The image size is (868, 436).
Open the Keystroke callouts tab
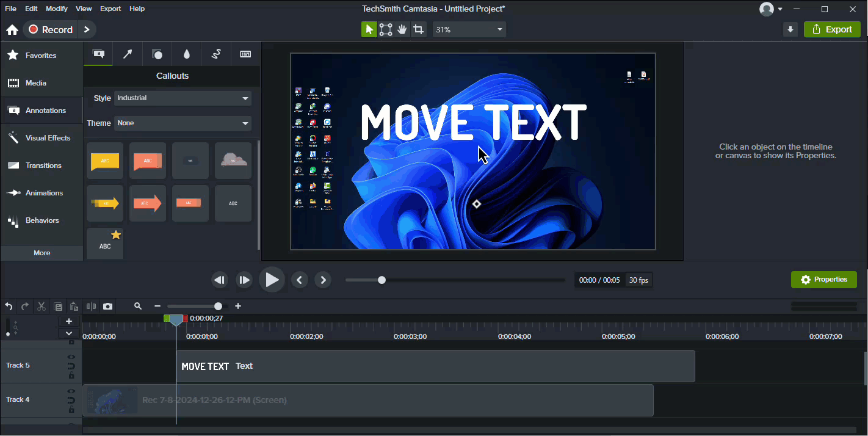(x=245, y=54)
